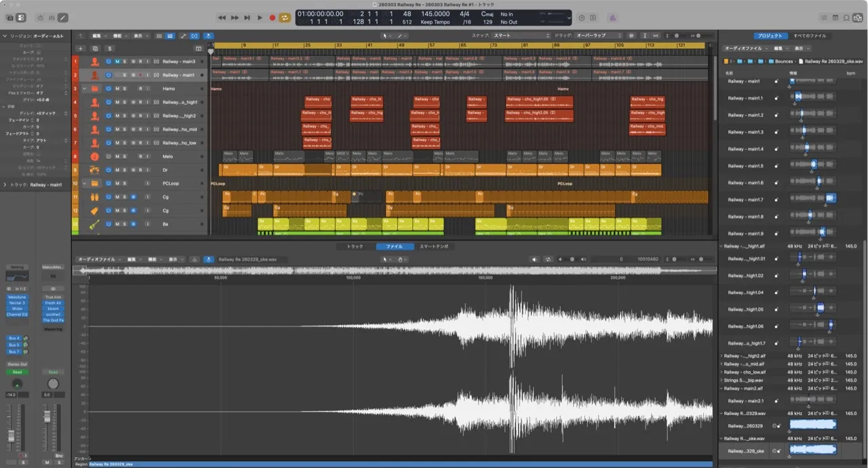Open the Loop Browser icon at top right
Image resolution: width=868 pixels, height=468 pixels.
click(x=847, y=18)
